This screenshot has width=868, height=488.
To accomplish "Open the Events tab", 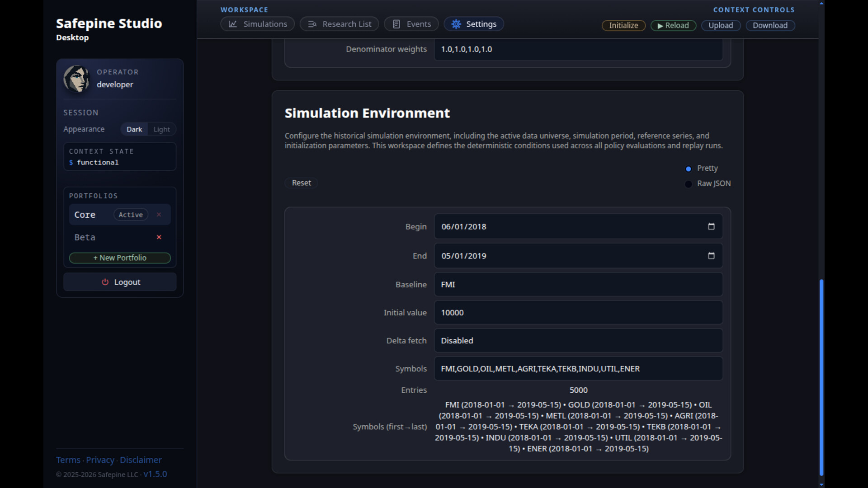I will [411, 24].
